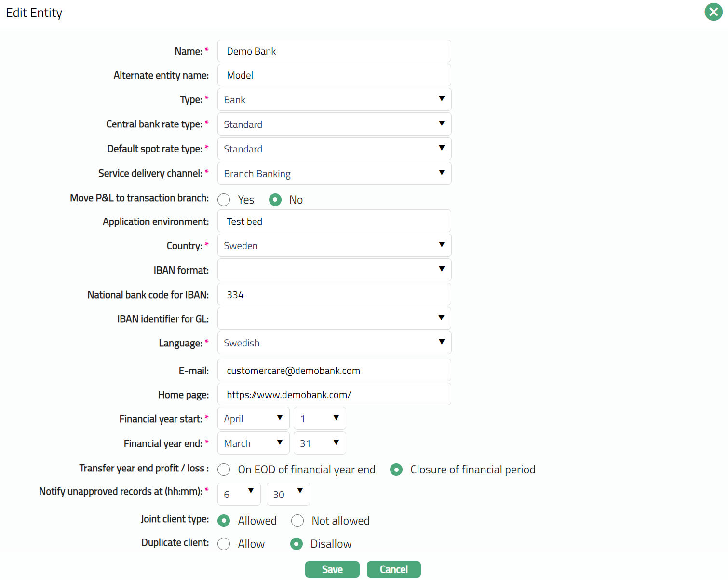Viewport: 728px width, 580px height.
Task: Open Financial year start month dropdown
Action: [x=253, y=419]
